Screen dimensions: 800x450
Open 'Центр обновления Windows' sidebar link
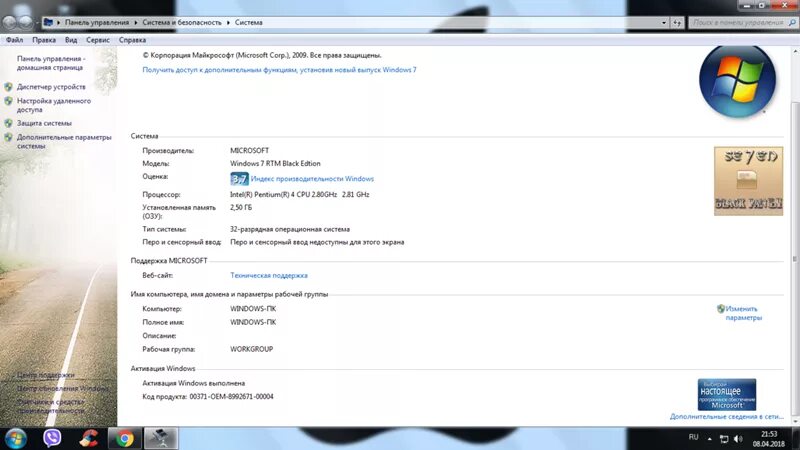[x=63, y=388]
